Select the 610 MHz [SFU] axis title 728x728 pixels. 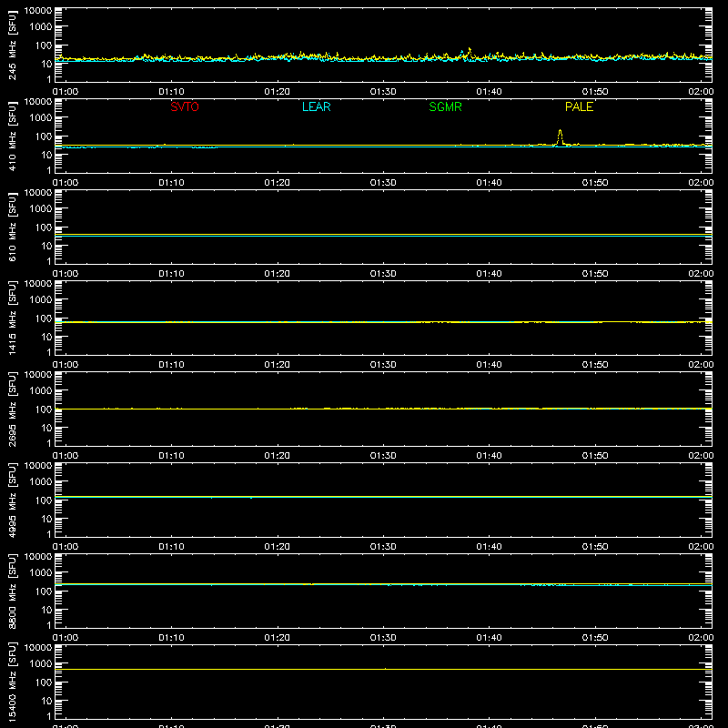pyautogui.click(x=13, y=227)
